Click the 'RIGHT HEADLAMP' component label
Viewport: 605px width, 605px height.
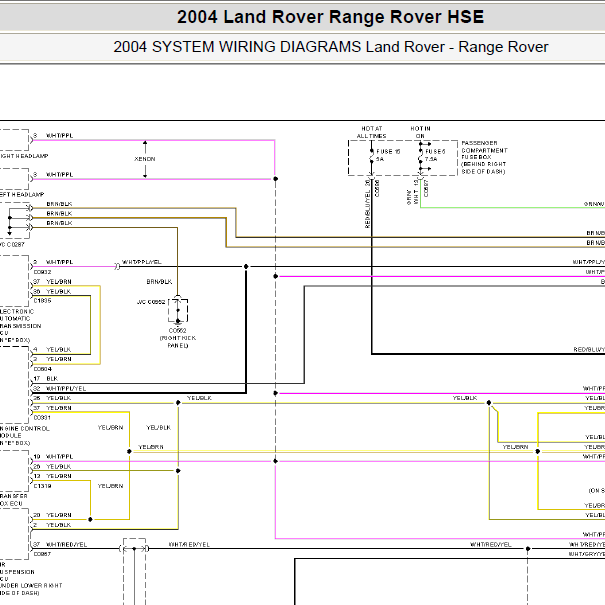(x=24, y=156)
